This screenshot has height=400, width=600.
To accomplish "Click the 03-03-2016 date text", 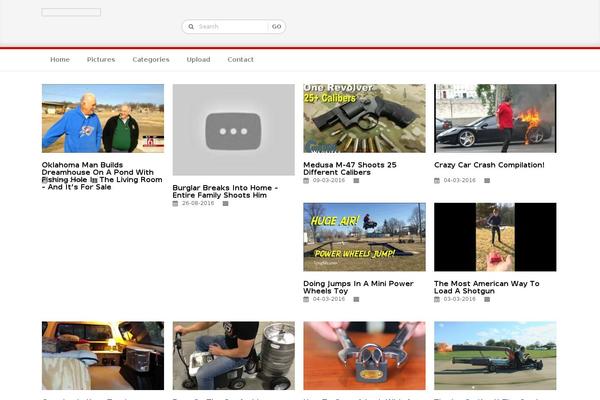I will click(460, 299).
